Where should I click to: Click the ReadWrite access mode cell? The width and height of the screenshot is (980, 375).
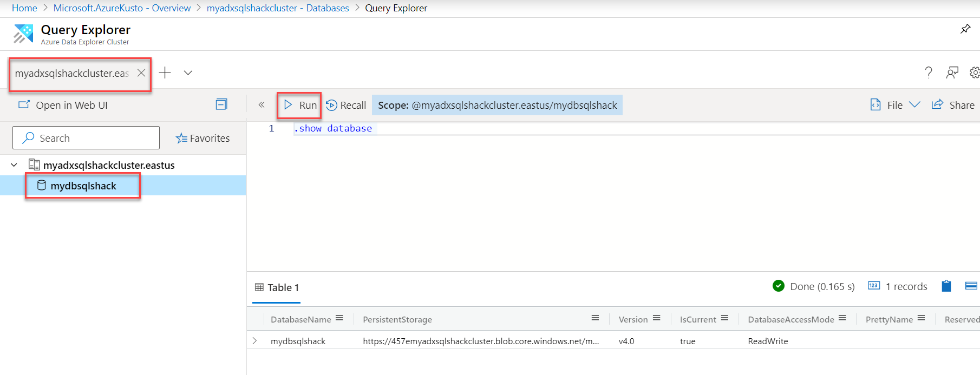click(x=768, y=341)
